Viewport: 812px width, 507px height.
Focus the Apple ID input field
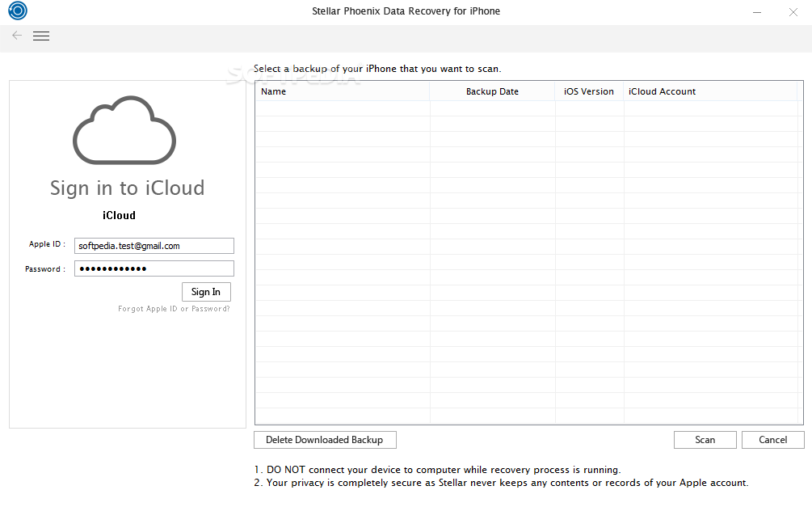[x=154, y=246]
